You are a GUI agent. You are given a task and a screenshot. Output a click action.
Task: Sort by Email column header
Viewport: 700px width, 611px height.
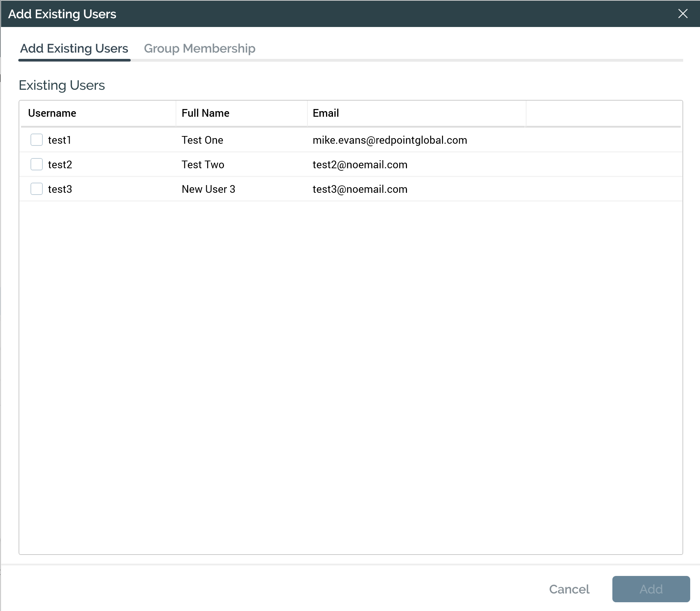point(326,113)
